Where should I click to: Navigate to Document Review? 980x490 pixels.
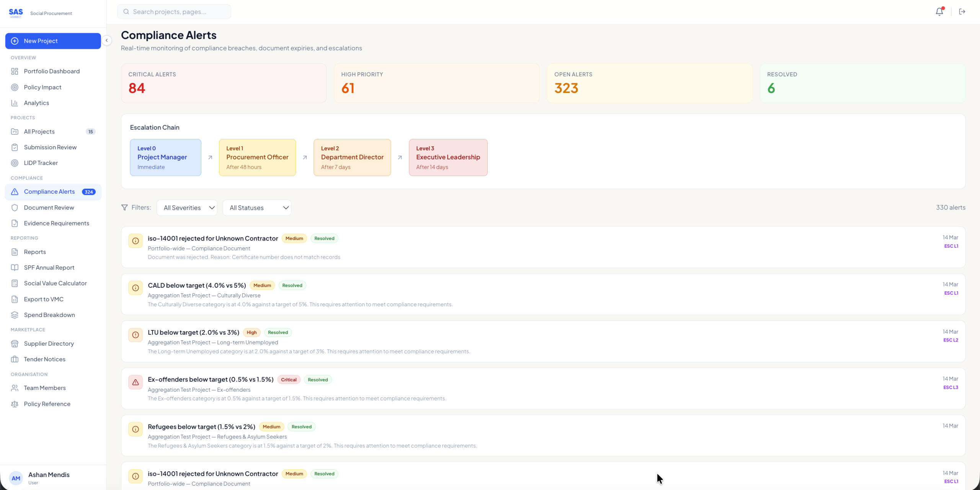(53, 207)
